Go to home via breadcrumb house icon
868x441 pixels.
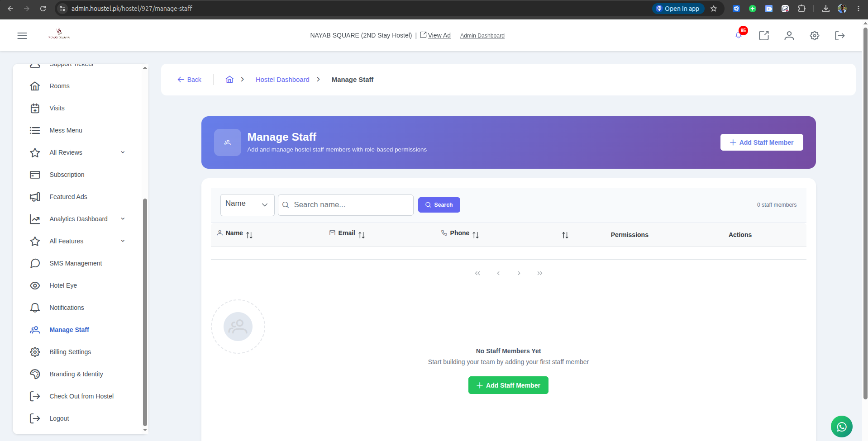click(229, 80)
